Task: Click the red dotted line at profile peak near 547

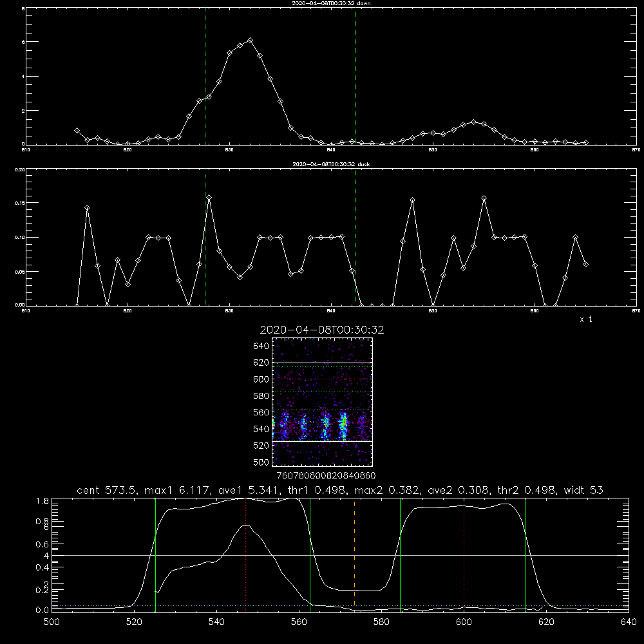Action: pyautogui.click(x=245, y=554)
